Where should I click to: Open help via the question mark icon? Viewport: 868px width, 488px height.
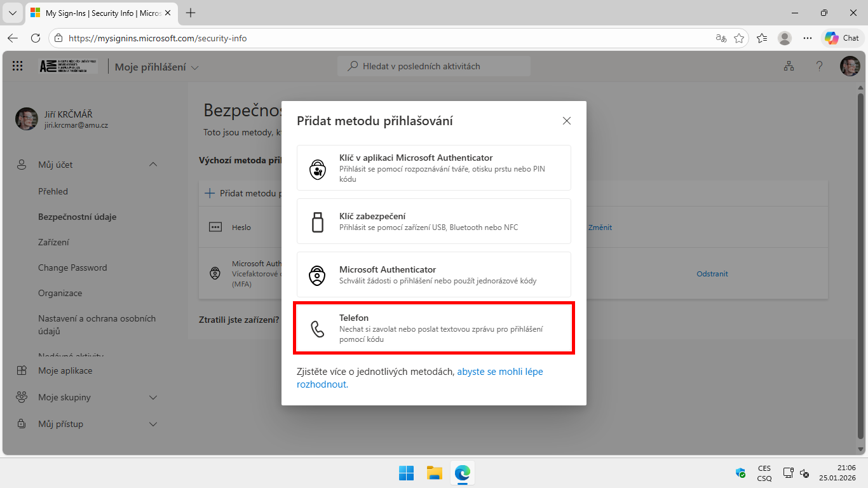819,65
